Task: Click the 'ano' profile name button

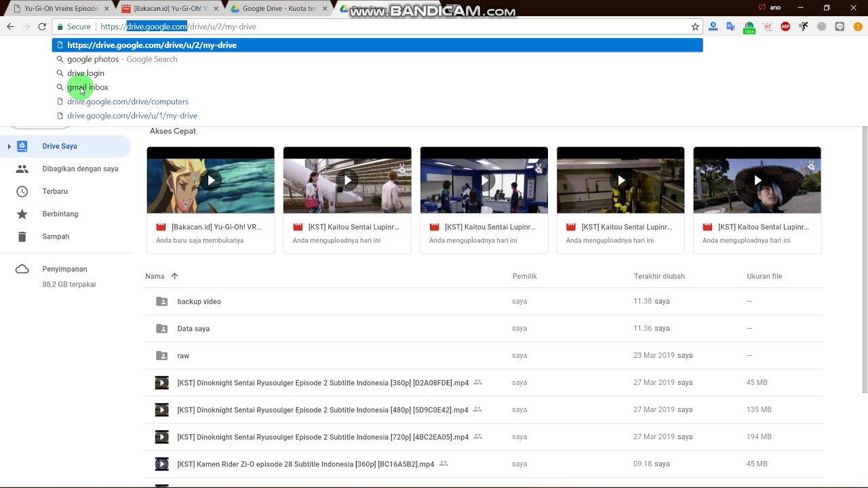Action: coord(775,7)
